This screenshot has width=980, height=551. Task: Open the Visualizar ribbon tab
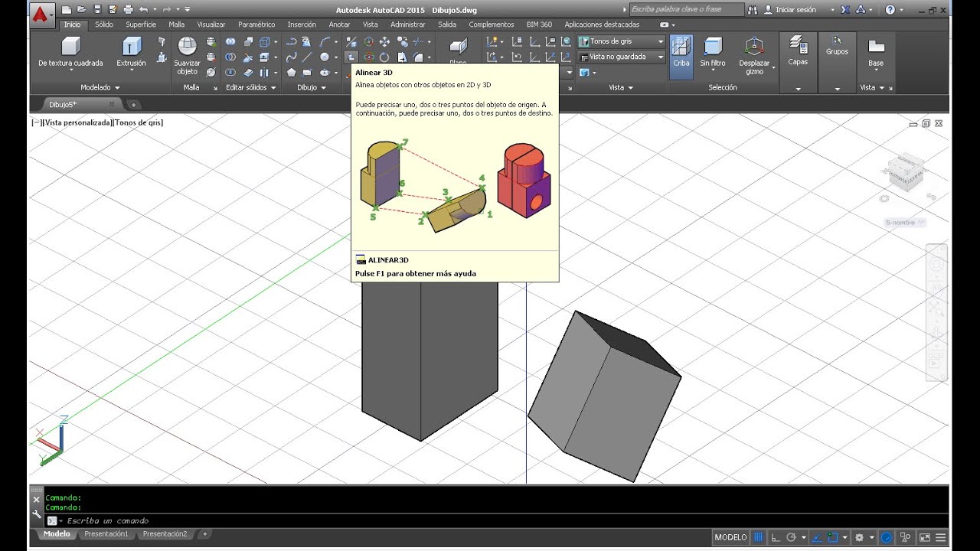click(x=211, y=24)
